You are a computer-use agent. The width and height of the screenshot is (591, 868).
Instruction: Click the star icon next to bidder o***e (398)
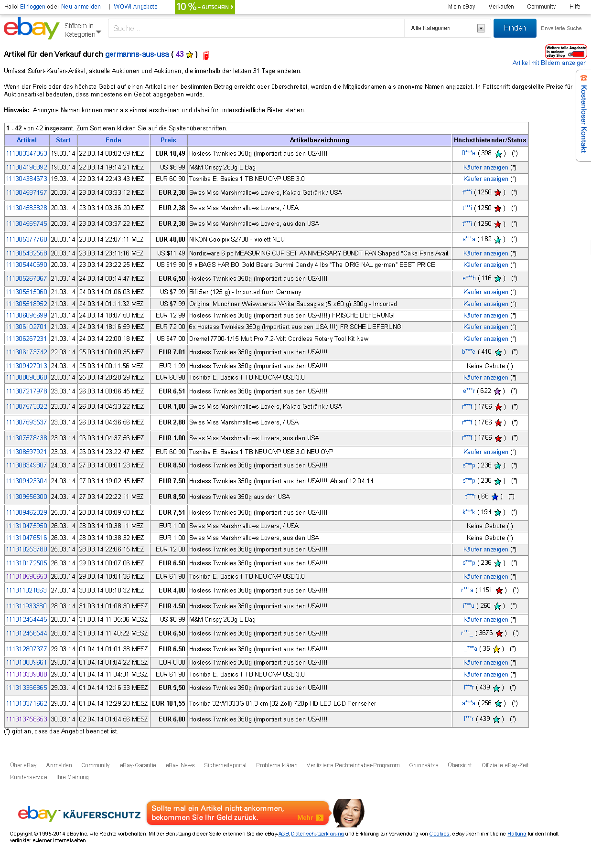(498, 154)
